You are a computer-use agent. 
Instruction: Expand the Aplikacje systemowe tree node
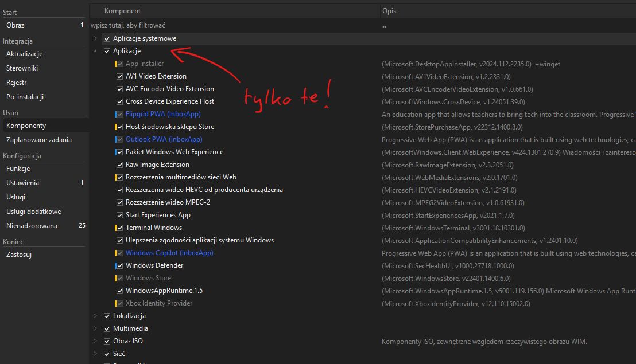pyautogui.click(x=95, y=38)
